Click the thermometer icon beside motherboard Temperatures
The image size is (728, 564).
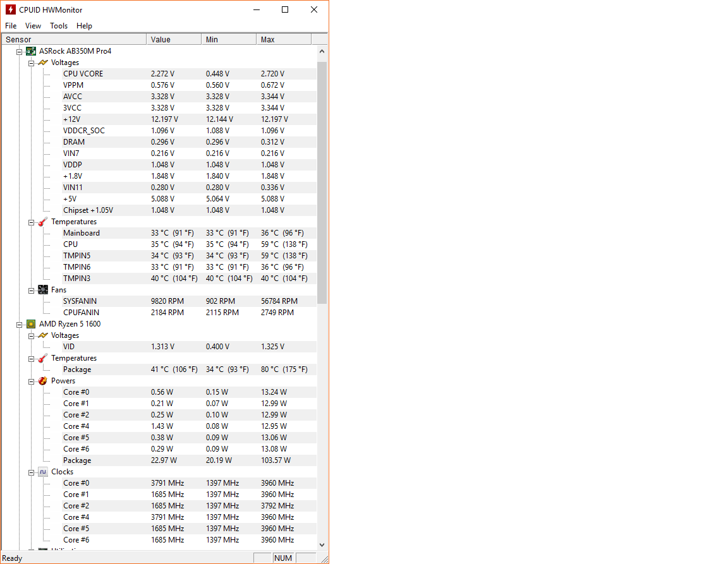(43, 222)
